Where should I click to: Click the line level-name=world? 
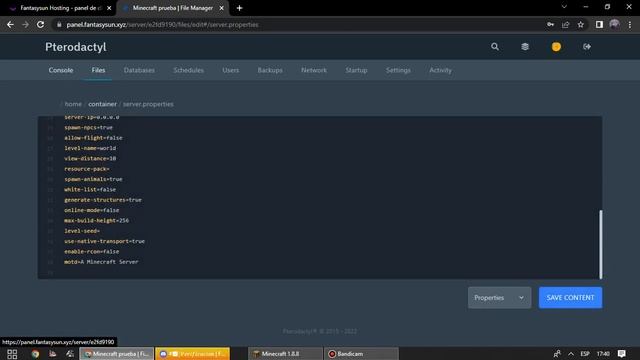90,148
